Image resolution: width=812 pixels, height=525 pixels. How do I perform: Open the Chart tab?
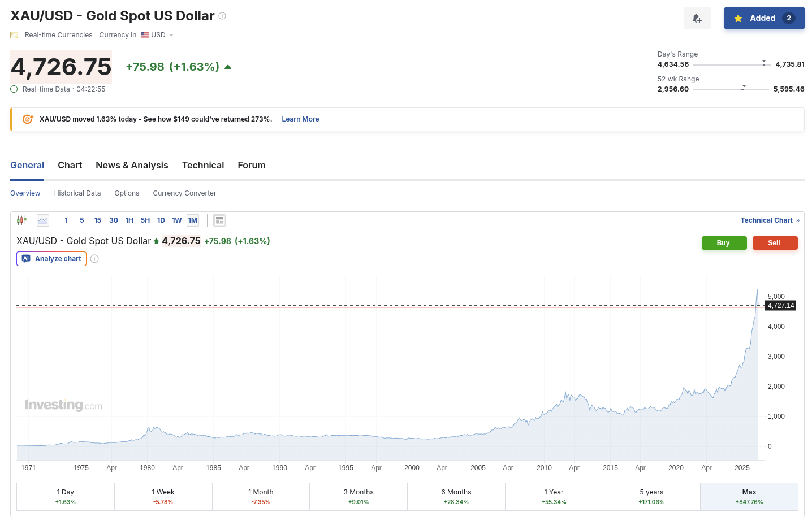click(x=70, y=165)
